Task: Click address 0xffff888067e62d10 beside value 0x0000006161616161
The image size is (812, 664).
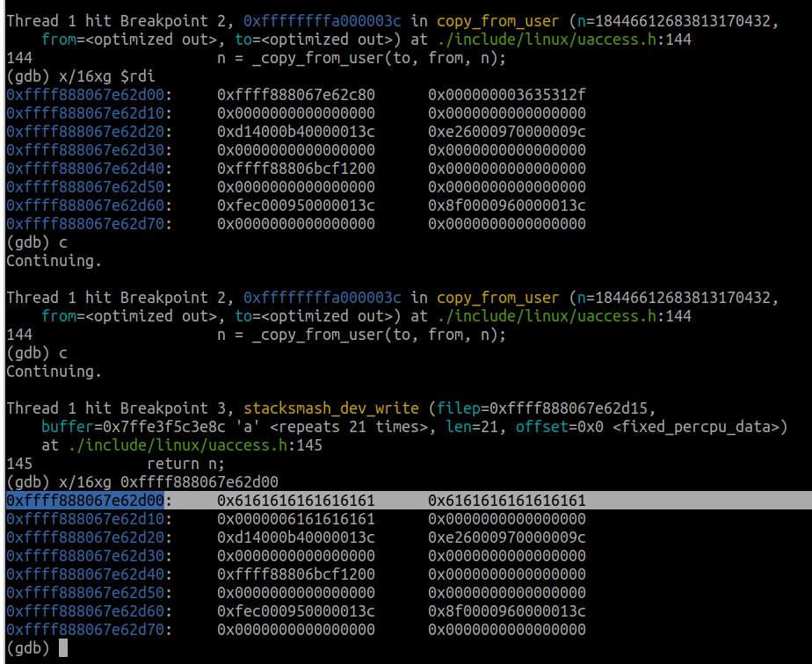Action: (x=85, y=519)
